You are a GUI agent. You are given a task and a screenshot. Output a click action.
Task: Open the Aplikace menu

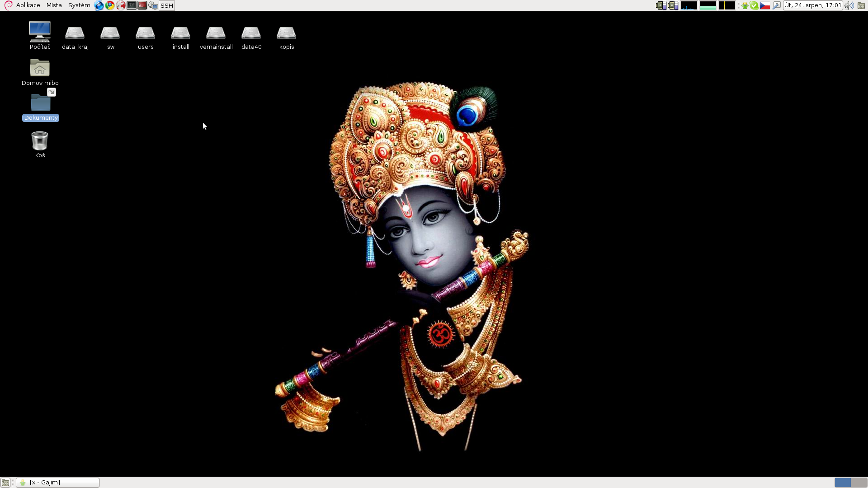[x=28, y=5]
